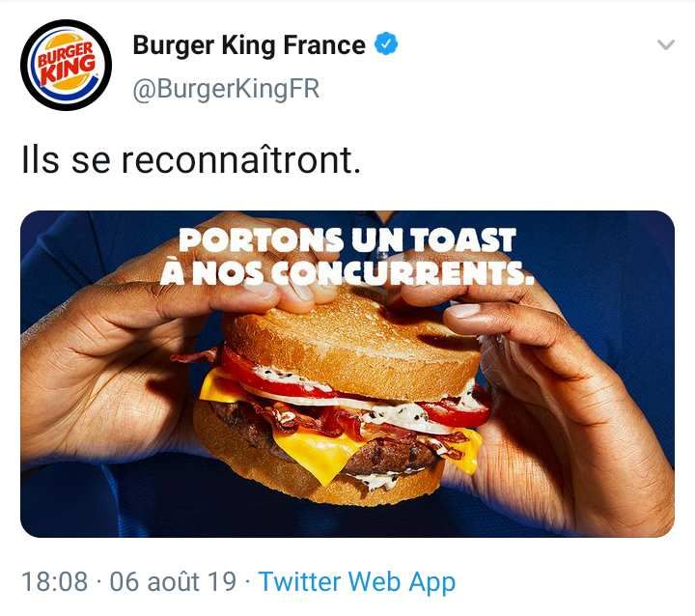Follow the Twitter Web App source link
695x616 pixels.
pos(357,582)
